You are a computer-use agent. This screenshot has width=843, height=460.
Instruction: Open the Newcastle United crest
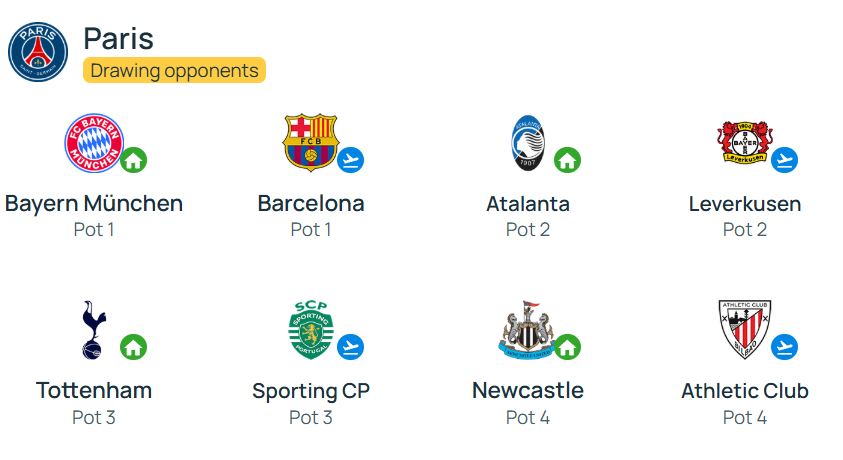click(x=527, y=330)
